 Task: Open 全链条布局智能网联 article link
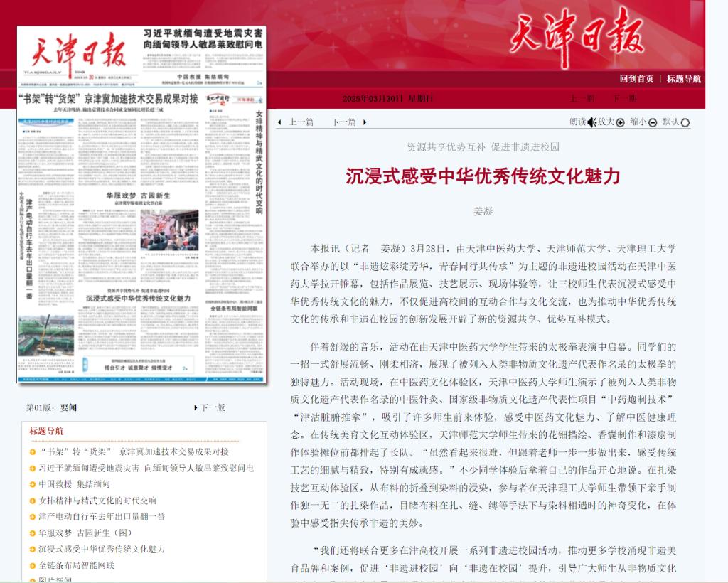[76, 566]
